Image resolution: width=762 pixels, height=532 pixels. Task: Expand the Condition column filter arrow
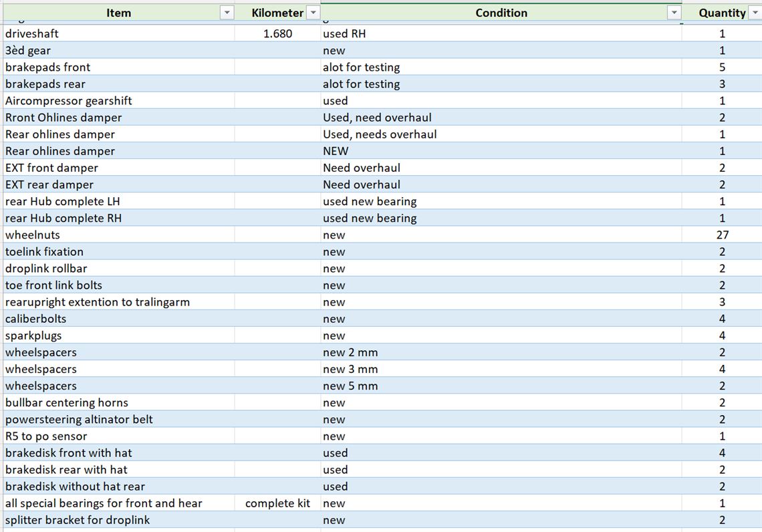click(x=674, y=13)
